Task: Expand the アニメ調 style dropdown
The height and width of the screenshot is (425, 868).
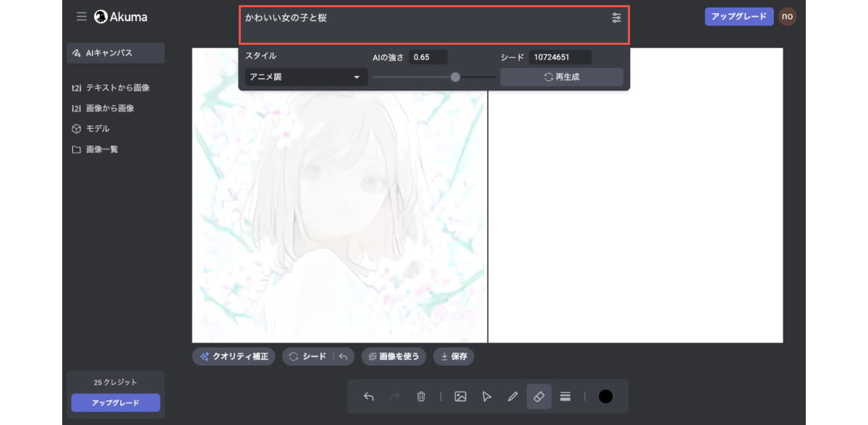Action: pyautogui.click(x=306, y=77)
